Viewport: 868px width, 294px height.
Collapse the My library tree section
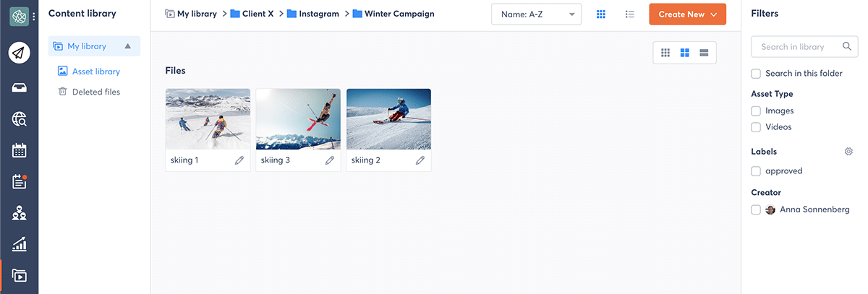click(128, 46)
